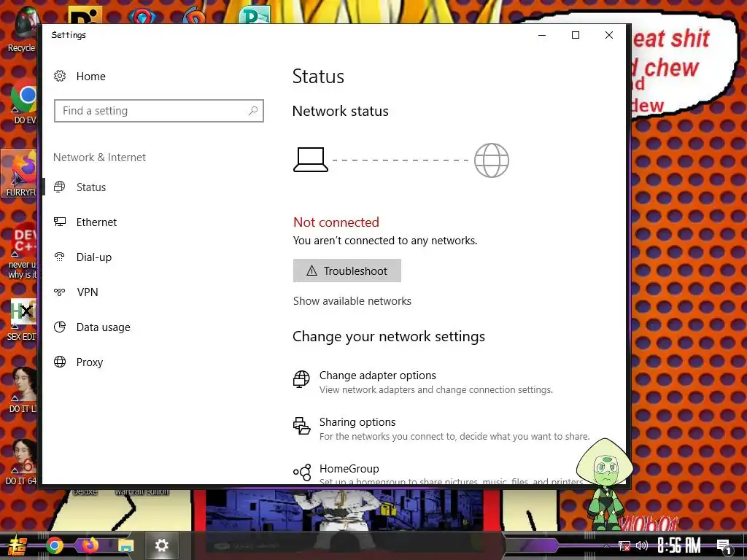Show hidden tray icons chevron
747x560 pixels.
pyautogui.click(x=606, y=545)
